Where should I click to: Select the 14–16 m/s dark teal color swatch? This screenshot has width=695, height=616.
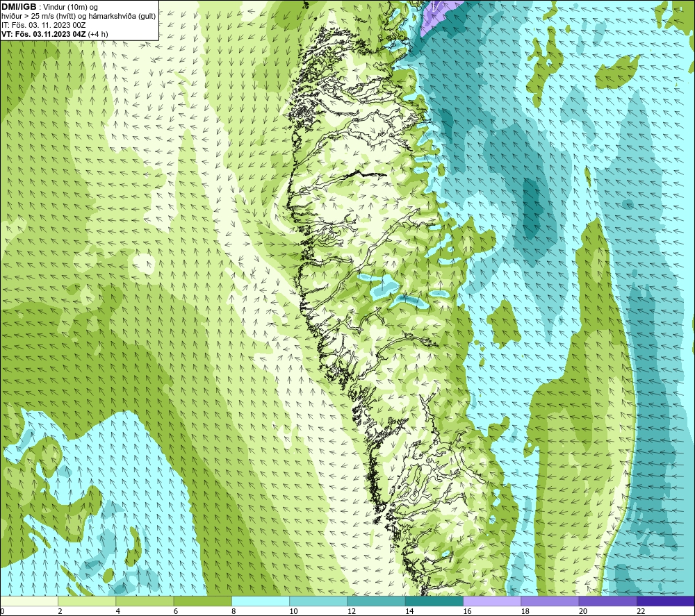coord(434,601)
